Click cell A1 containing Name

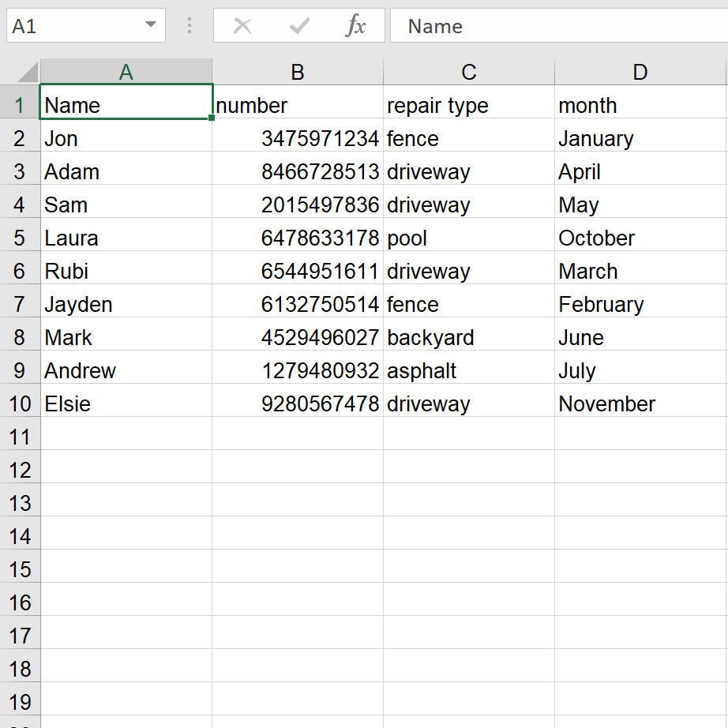click(x=126, y=102)
